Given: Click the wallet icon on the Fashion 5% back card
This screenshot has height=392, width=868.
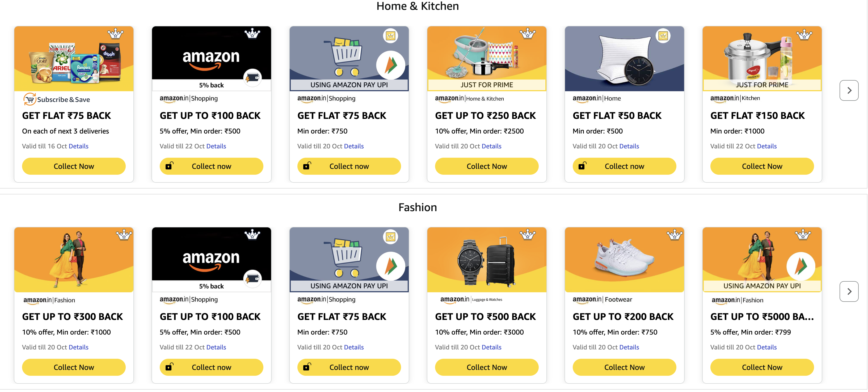Looking at the screenshot, I should 252,279.
